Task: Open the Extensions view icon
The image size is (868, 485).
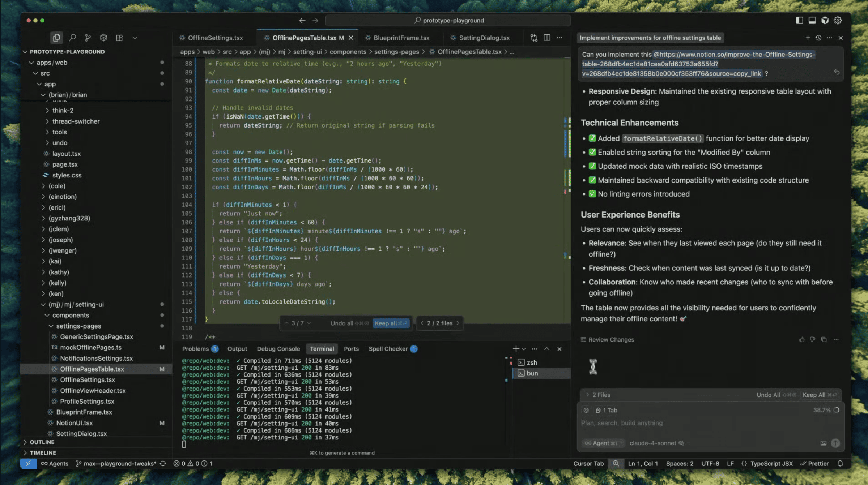Action: coord(119,38)
